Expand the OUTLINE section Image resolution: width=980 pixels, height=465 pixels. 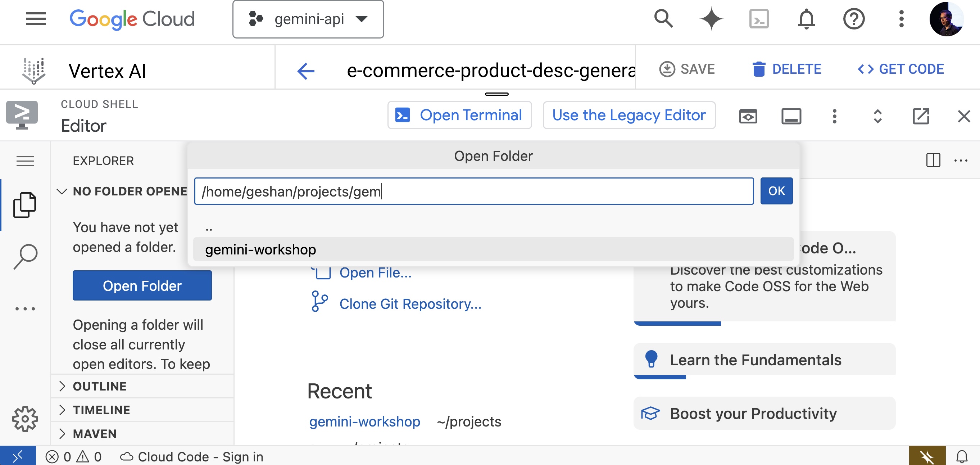100,386
